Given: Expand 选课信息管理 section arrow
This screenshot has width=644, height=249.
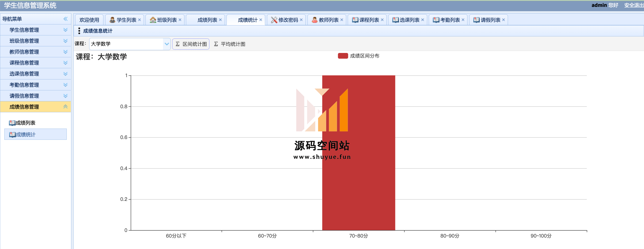Looking at the screenshot, I should click(x=65, y=74).
